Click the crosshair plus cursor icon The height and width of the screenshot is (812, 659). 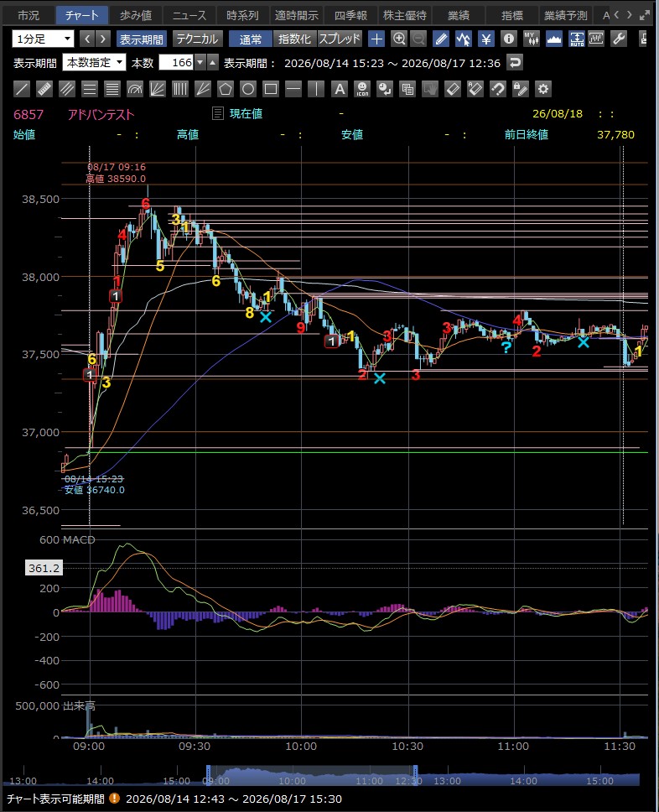click(376, 39)
